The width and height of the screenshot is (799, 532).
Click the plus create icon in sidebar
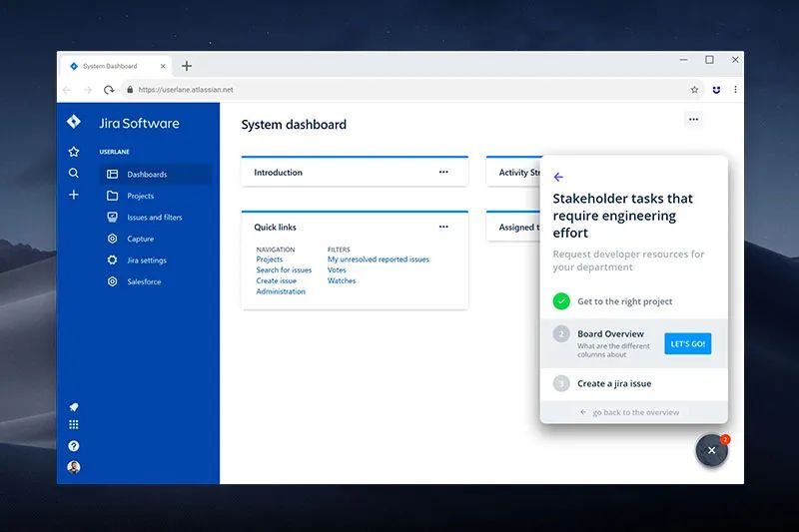(x=73, y=195)
